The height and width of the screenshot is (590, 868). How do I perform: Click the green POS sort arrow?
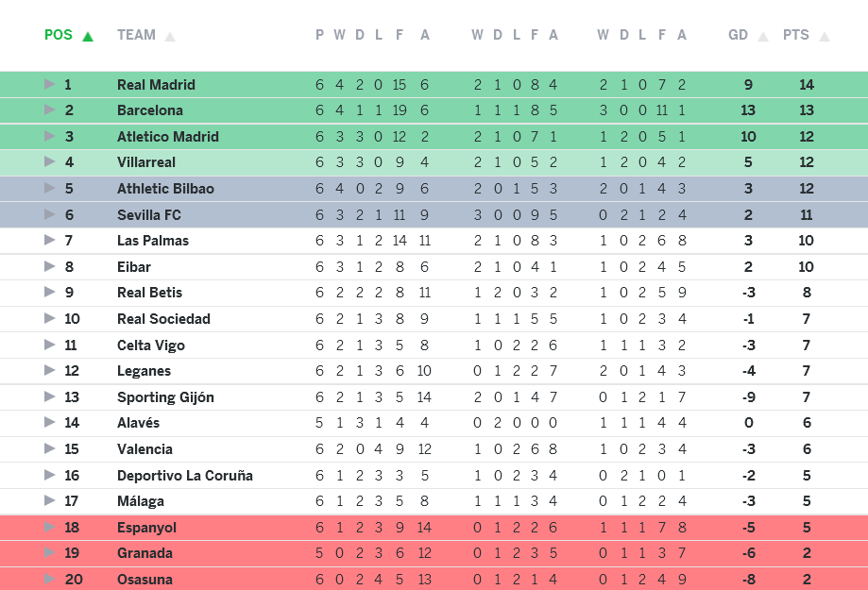[x=88, y=37]
